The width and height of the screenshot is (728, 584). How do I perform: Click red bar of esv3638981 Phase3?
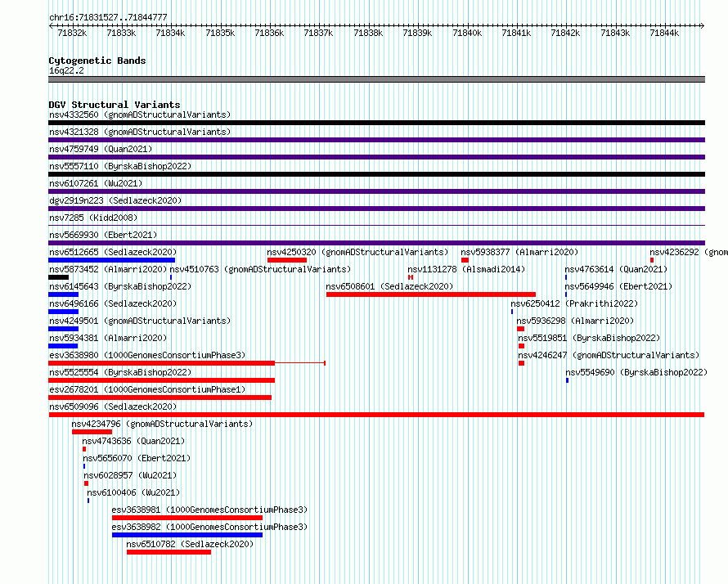[187, 518]
